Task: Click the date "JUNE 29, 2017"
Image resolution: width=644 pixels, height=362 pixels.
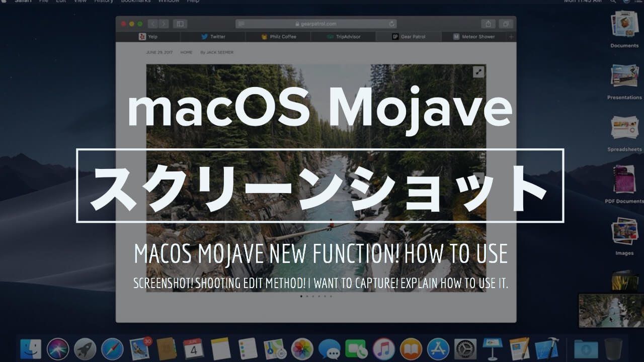Action: [159, 52]
